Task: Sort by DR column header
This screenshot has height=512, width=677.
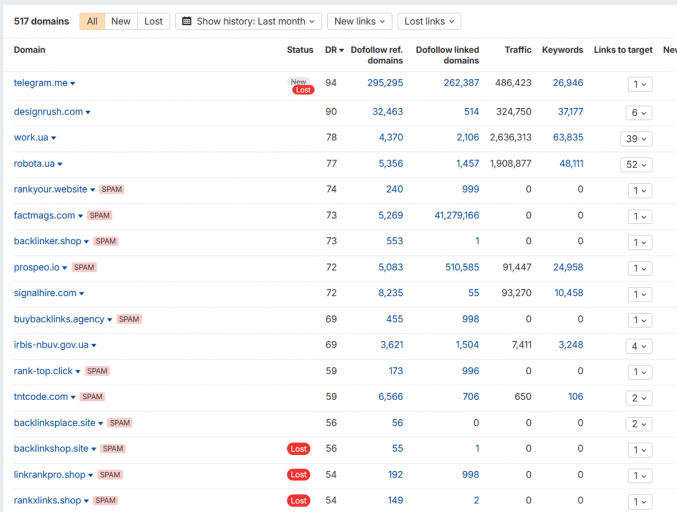Action: [334, 50]
